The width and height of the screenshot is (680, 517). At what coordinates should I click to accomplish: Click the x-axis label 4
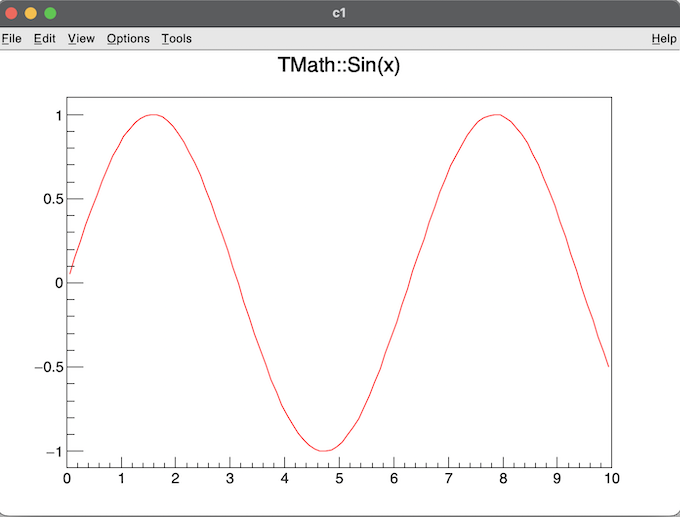[284, 478]
